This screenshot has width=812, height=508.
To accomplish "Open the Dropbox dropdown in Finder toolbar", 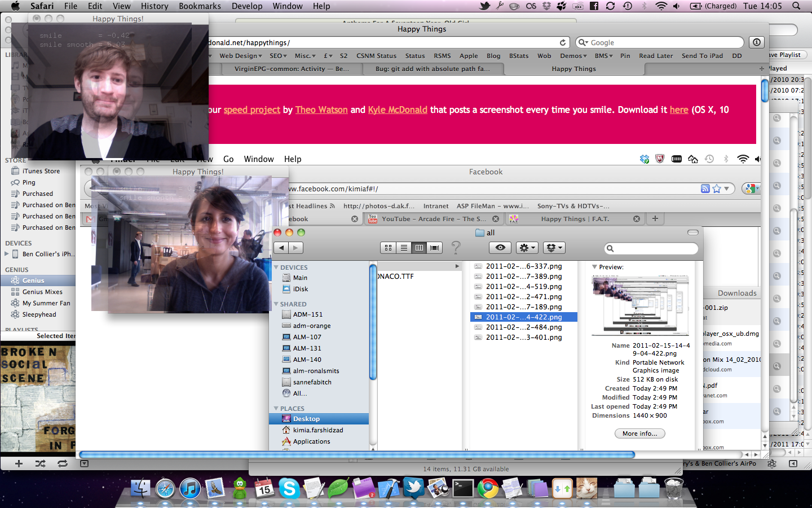I will point(553,248).
